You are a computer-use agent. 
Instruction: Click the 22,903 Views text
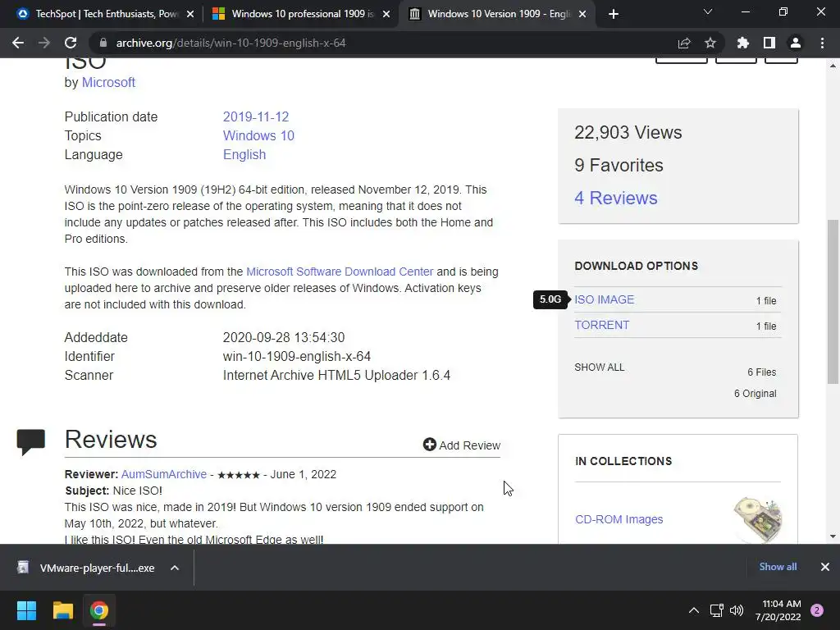(x=628, y=132)
